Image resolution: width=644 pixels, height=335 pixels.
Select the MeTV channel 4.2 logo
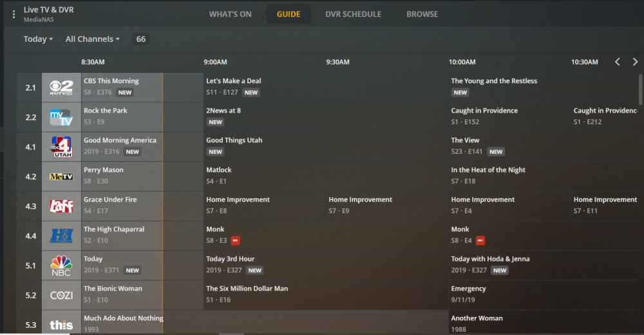point(61,177)
